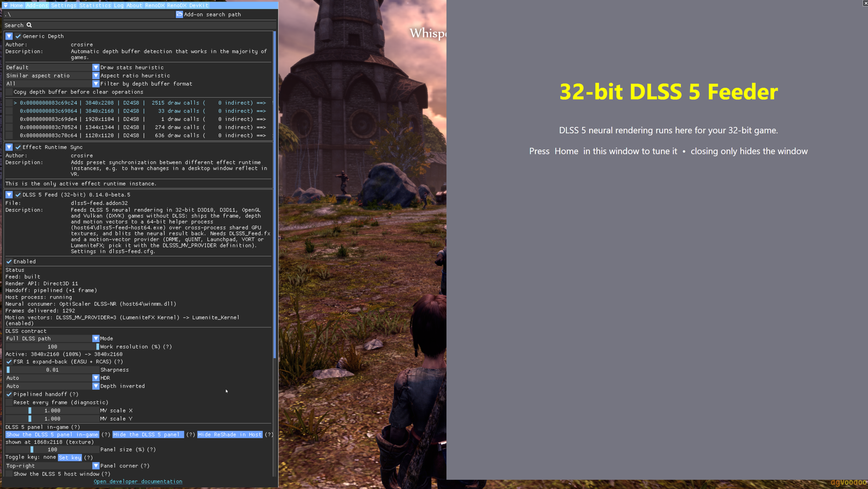This screenshot has height=489, width=868.
Task: Open the Add-on search path folder icon
Action: pos(179,15)
